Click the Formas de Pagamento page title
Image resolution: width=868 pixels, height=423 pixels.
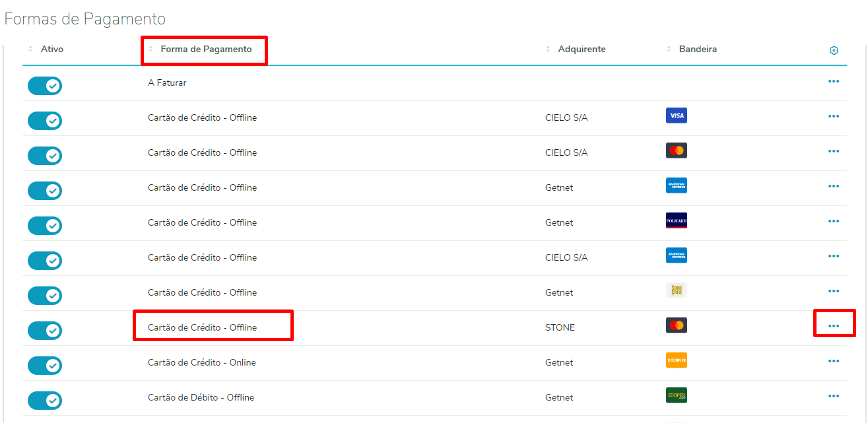click(x=85, y=19)
